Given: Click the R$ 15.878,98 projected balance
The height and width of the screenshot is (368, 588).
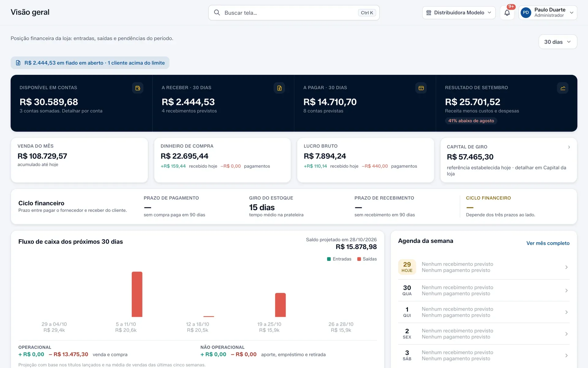Looking at the screenshot, I should [356, 247].
